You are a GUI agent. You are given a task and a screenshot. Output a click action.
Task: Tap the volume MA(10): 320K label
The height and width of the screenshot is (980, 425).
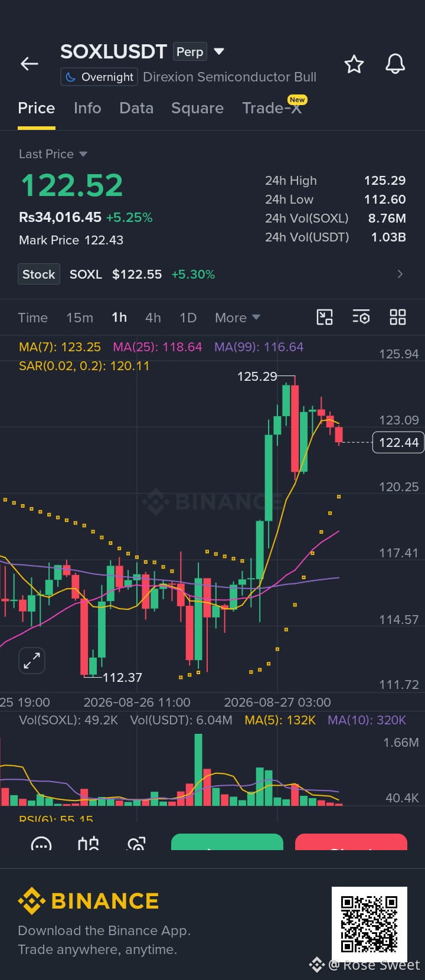(x=367, y=720)
